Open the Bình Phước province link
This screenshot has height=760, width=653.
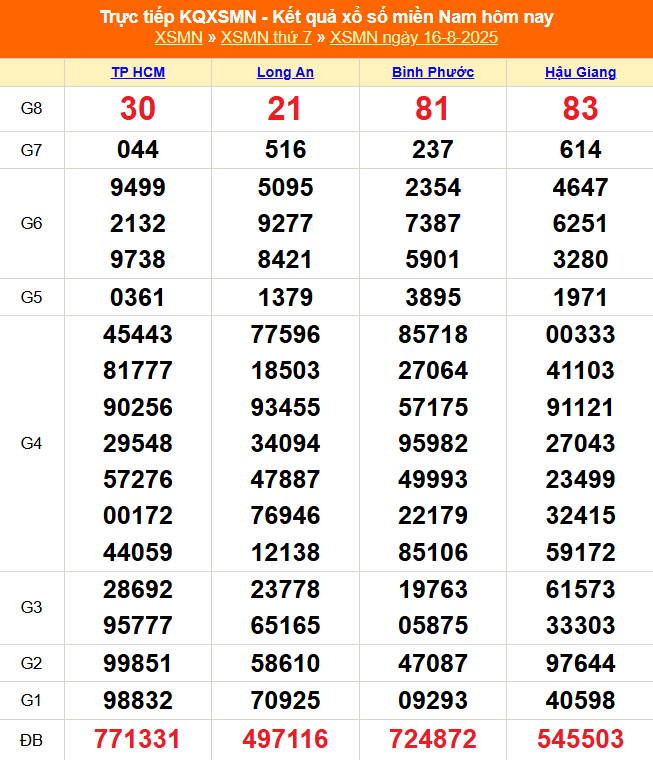pos(433,72)
